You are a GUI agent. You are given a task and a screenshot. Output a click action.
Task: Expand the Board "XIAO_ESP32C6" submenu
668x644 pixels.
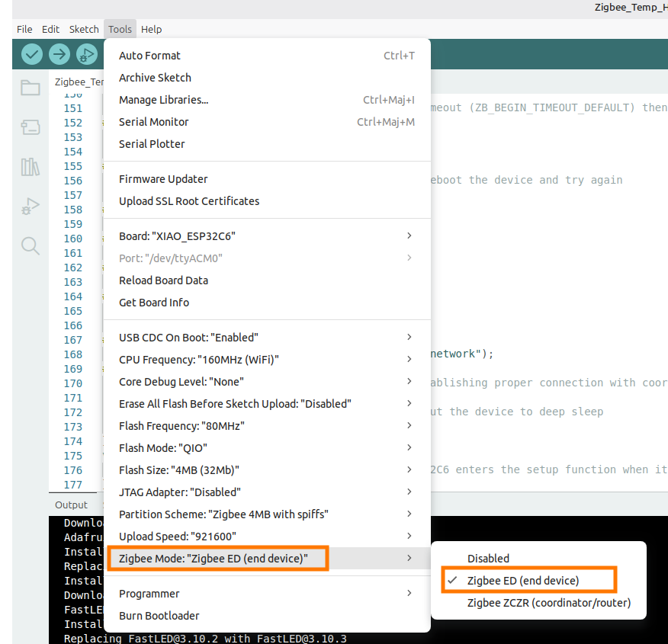tap(267, 236)
